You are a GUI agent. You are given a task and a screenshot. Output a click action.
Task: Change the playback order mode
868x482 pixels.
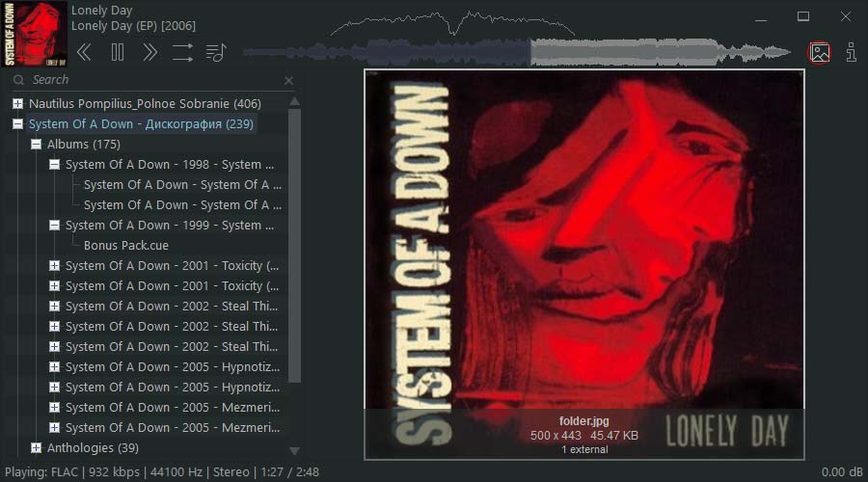coord(182,53)
